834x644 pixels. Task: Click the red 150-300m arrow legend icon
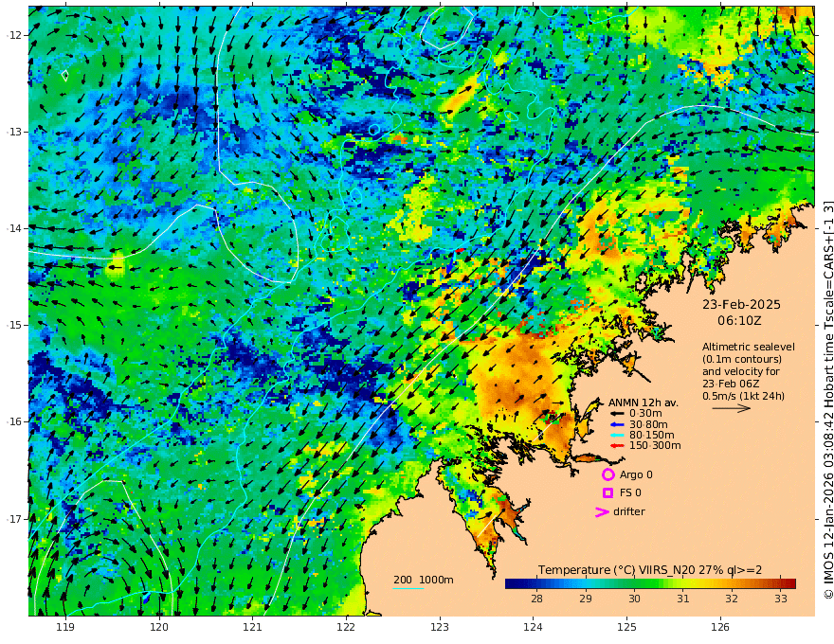tap(616, 446)
